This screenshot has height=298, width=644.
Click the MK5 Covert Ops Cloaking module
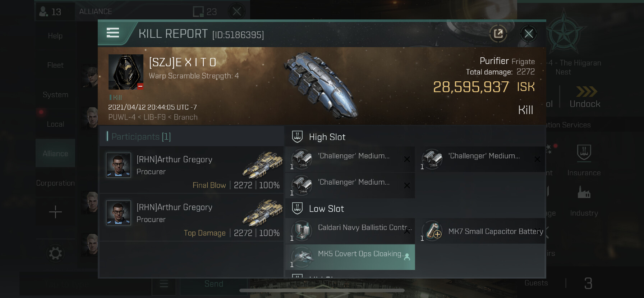[350, 257]
